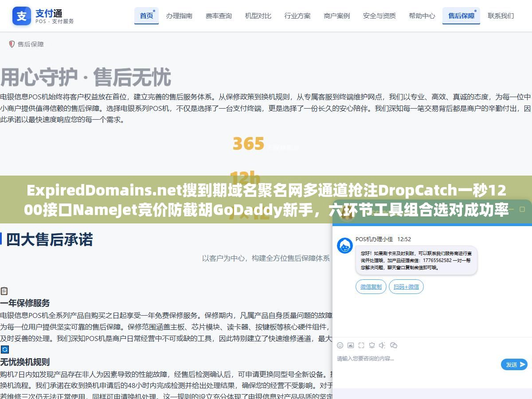Click the screenshot capture icon
The height and width of the screenshot is (399, 532).
click(x=361, y=345)
